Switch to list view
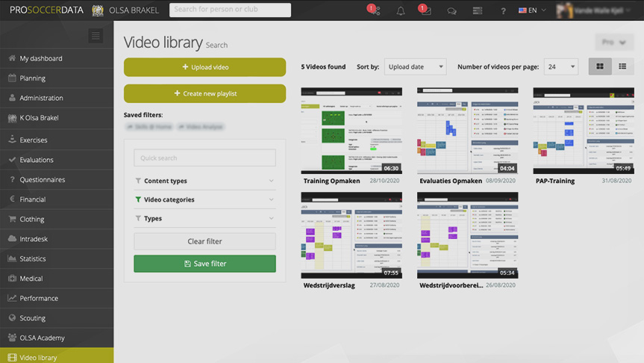Image resolution: width=644 pixels, height=363 pixels. [x=622, y=67]
